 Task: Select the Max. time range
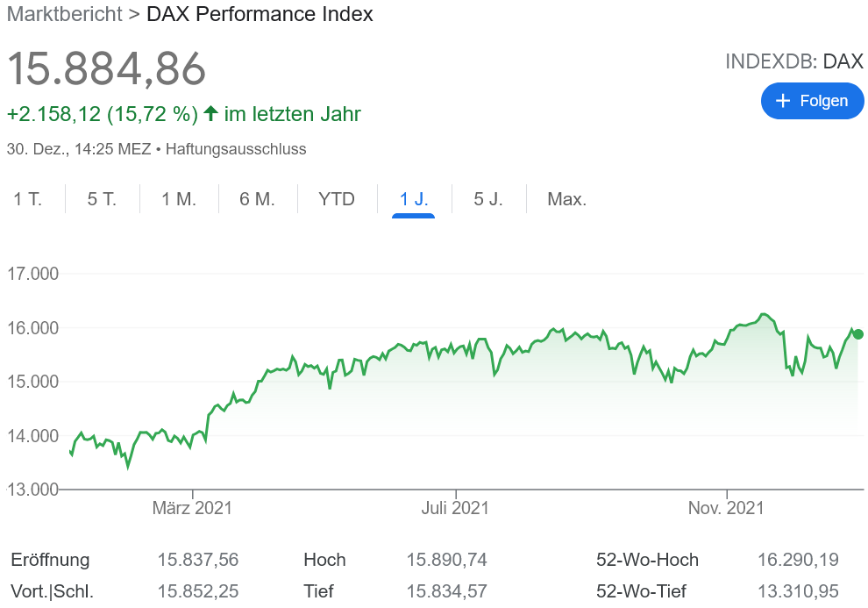coord(566,199)
